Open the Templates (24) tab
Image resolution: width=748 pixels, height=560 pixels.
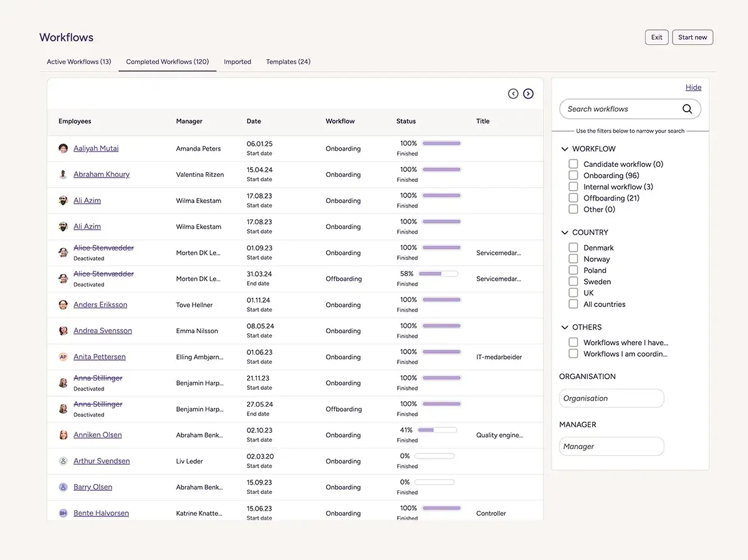(x=287, y=62)
